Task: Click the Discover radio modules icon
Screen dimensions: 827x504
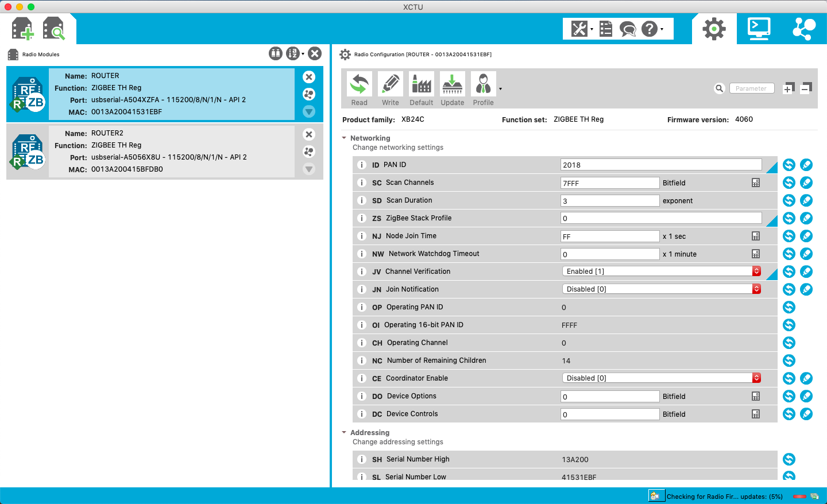Action: tap(54, 29)
